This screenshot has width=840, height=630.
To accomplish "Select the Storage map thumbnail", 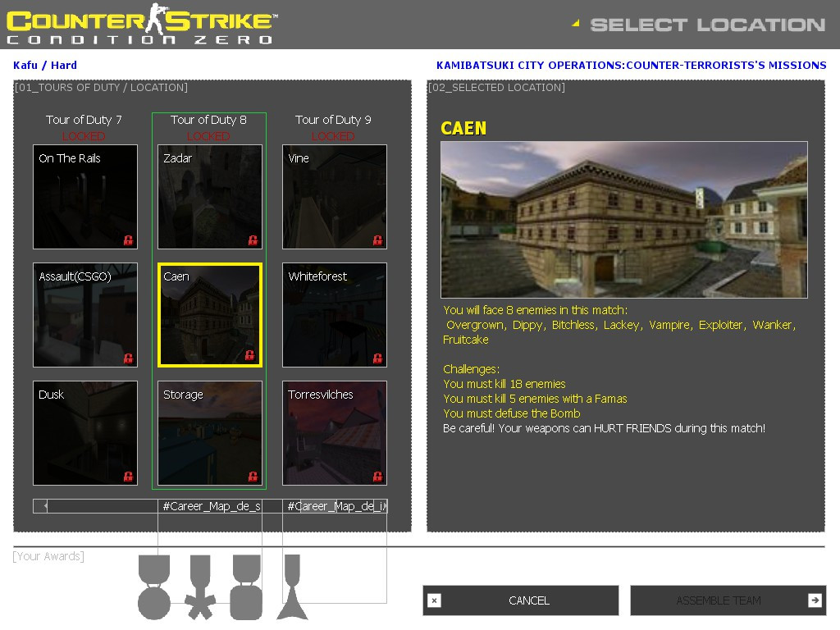I will (x=210, y=433).
